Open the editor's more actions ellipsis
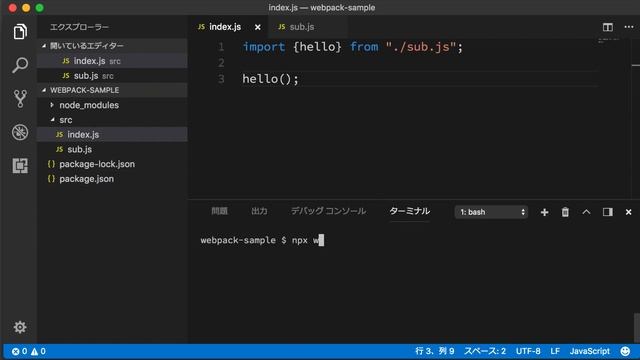 [x=629, y=27]
